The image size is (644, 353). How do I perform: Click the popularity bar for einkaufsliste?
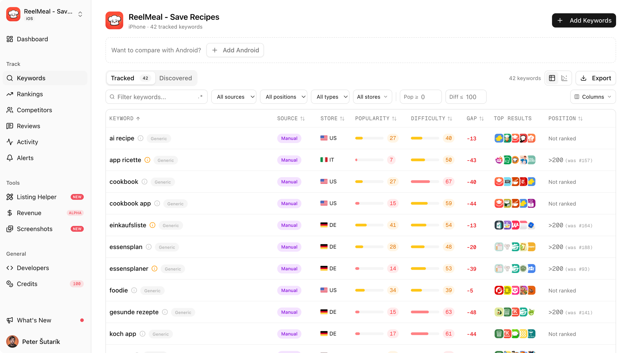point(369,225)
